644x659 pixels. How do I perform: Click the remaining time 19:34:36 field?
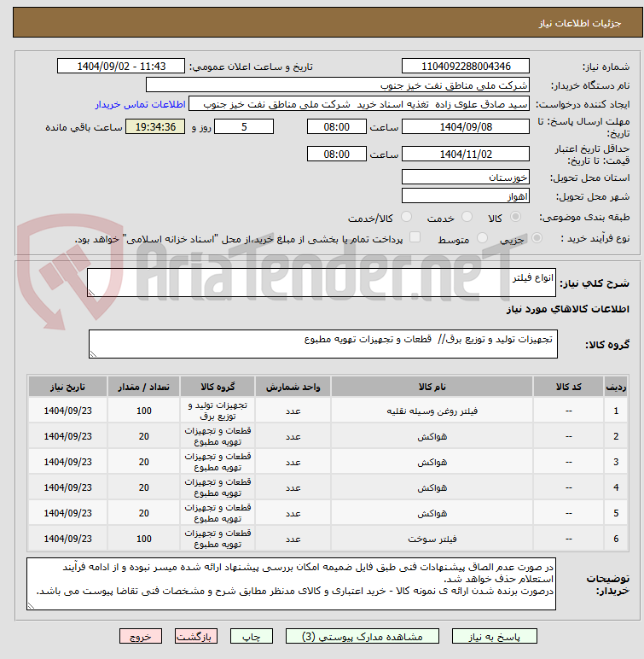tap(155, 126)
